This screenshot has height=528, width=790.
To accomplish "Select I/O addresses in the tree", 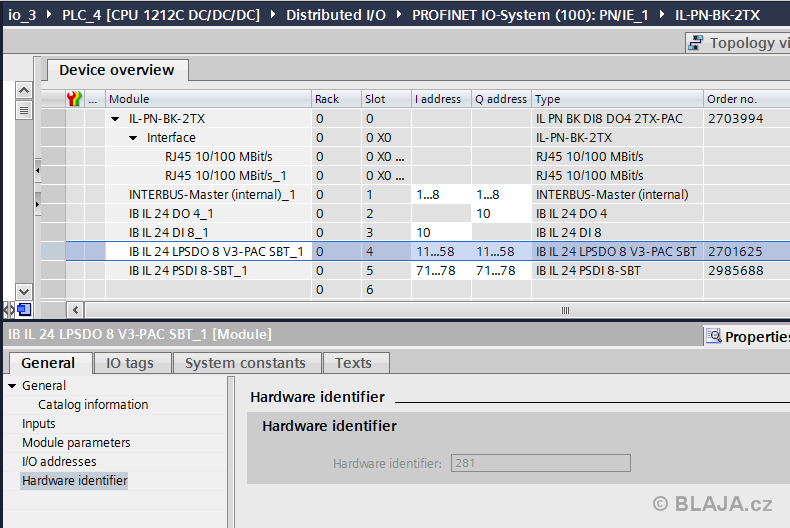I will point(59,461).
